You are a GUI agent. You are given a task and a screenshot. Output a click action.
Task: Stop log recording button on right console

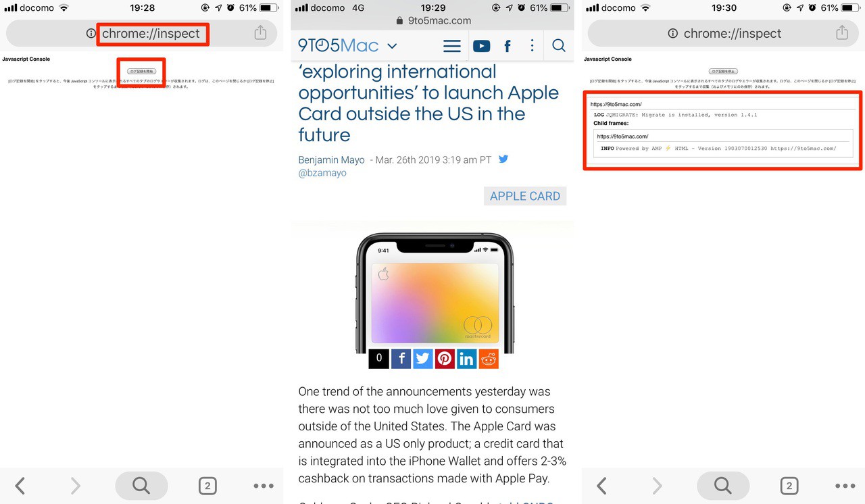tap(723, 71)
